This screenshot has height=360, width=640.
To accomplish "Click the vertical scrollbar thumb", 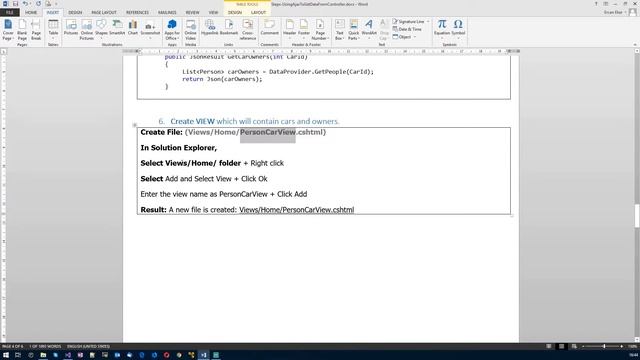I will pos(637,215).
